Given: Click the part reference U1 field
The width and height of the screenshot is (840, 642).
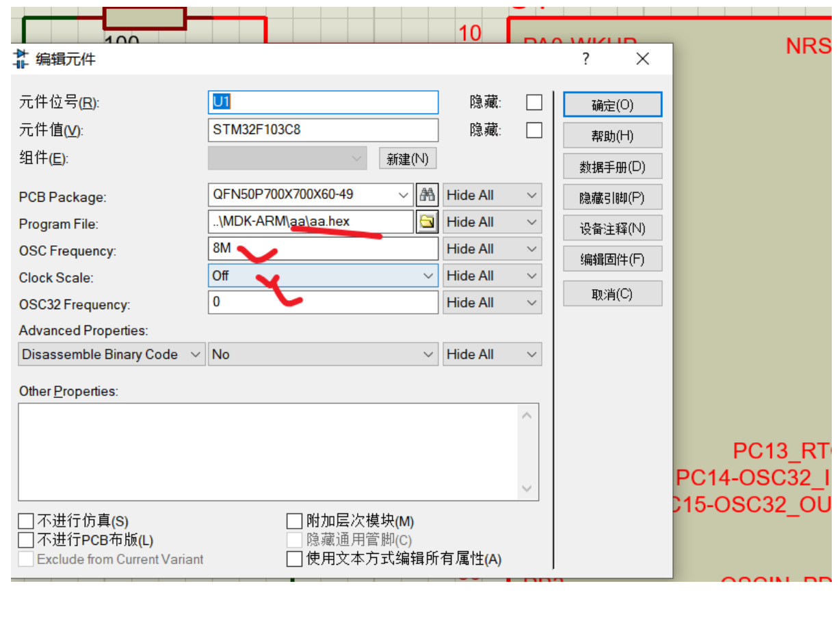Looking at the screenshot, I should 323,103.
